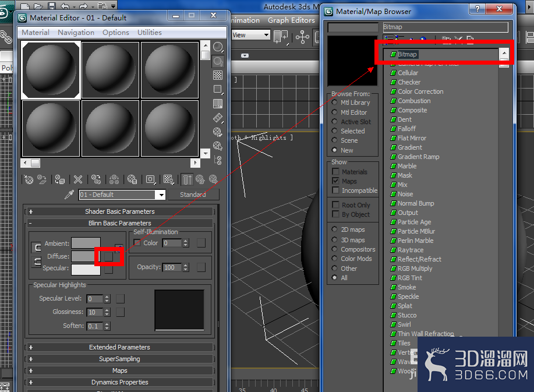Image resolution: width=534 pixels, height=392 pixels.
Task: Enable the Self-Illumination Color checkbox
Action: [137, 243]
